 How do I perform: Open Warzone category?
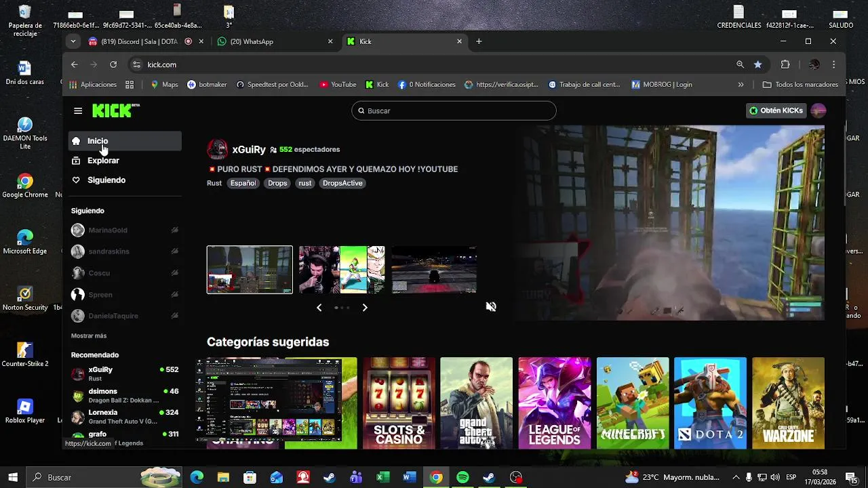tap(788, 403)
